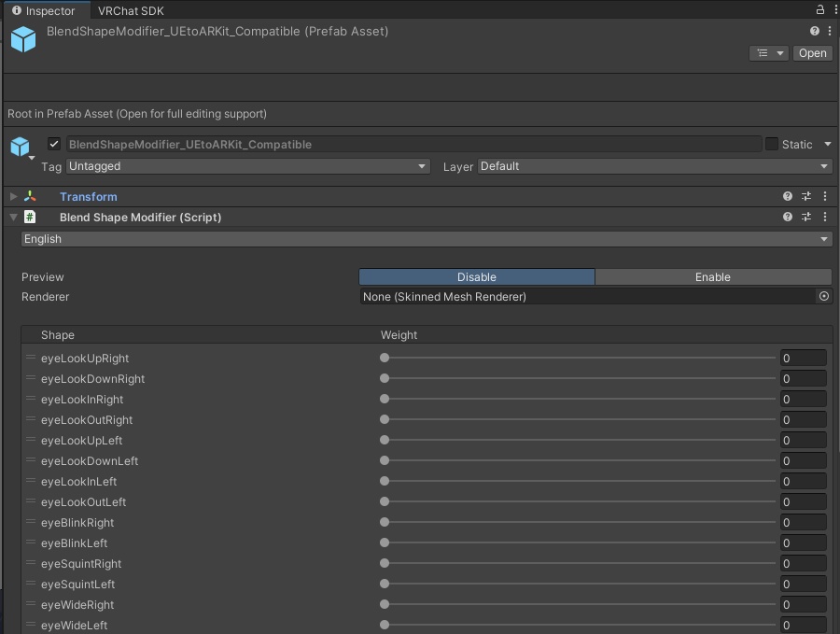Open the Layer dropdown

[x=653, y=166]
